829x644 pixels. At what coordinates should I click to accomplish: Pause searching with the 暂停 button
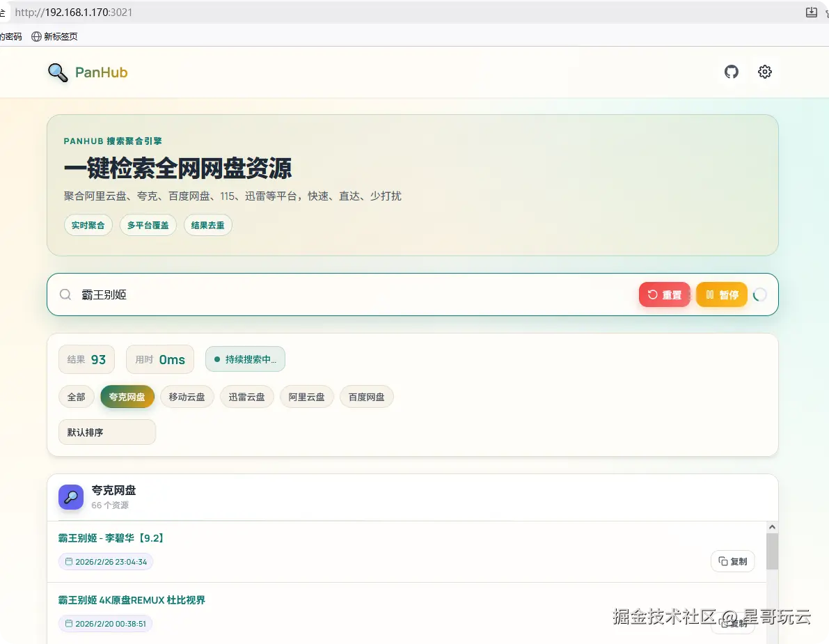click(722, 294)
